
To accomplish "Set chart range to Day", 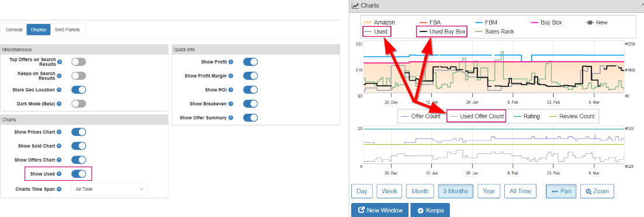I will [362, 191].
